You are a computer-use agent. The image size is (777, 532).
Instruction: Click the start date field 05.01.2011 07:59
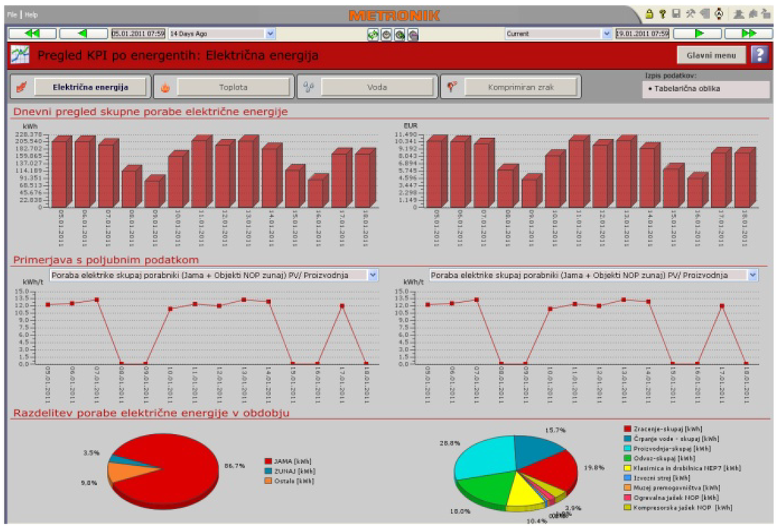(137, 33)
